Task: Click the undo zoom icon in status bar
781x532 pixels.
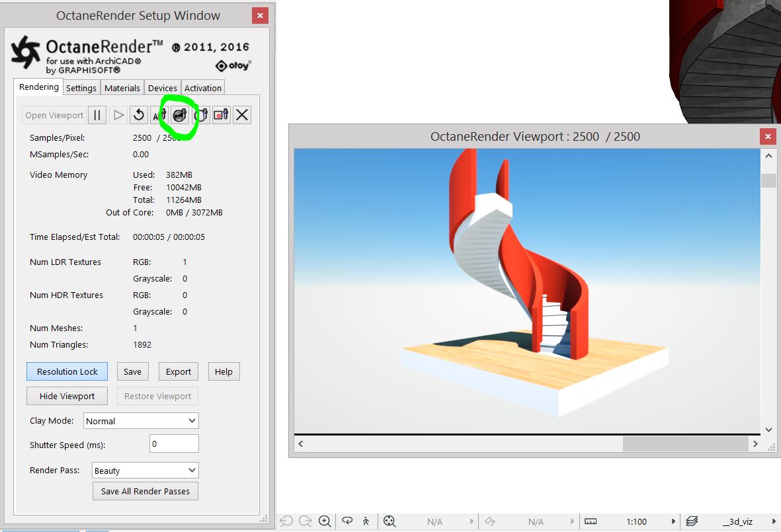Action: coord(286,521)
